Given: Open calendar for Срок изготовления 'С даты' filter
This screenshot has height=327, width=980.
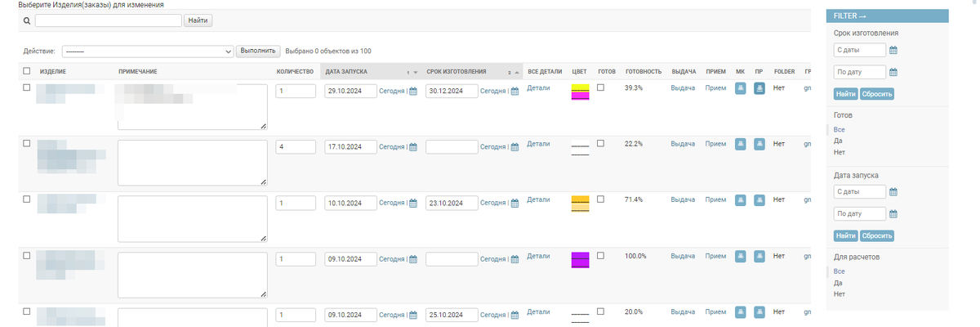Looking at the screenshot, I should point(893,51).
